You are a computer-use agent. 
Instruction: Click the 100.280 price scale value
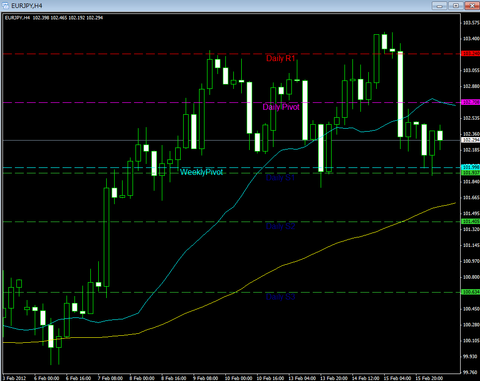point(471,325)
